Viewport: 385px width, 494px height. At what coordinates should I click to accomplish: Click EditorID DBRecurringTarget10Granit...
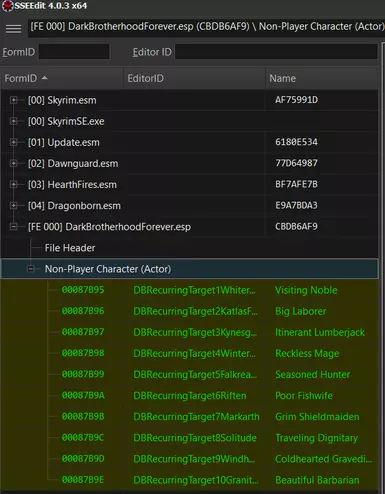click(196, 480)
